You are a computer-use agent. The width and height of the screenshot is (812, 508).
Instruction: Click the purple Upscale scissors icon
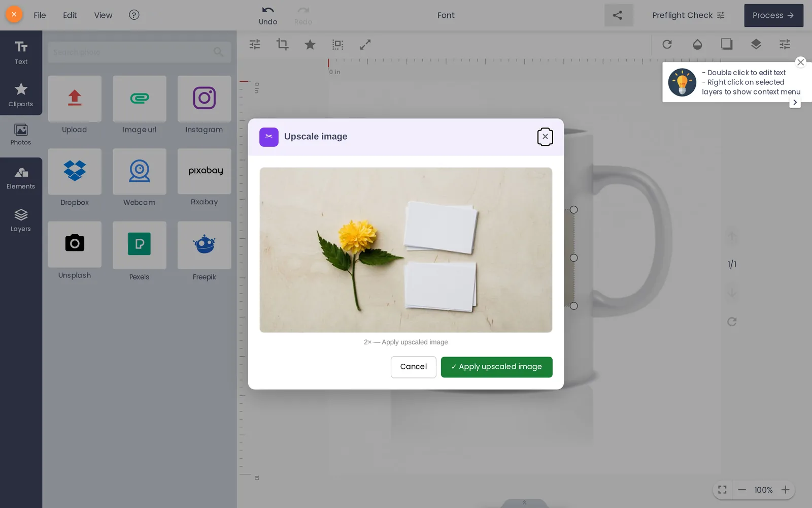[x=269, y=137]
